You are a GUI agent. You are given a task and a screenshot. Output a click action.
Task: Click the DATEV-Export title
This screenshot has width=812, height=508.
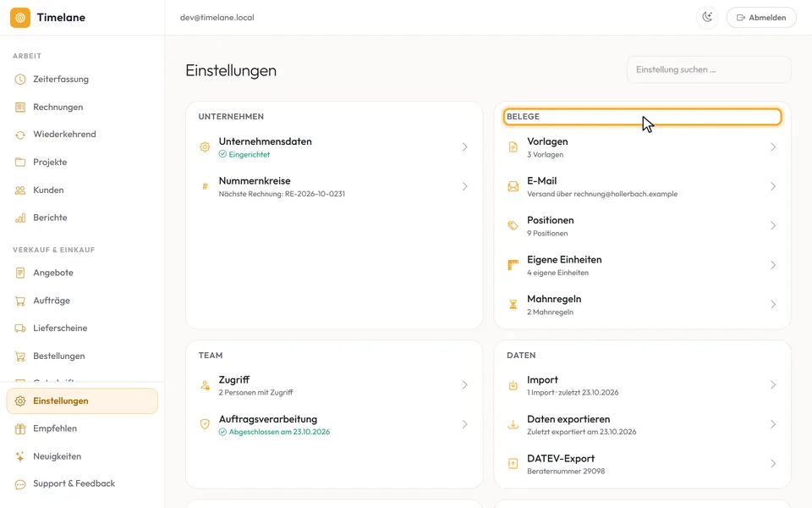point(561,458)
